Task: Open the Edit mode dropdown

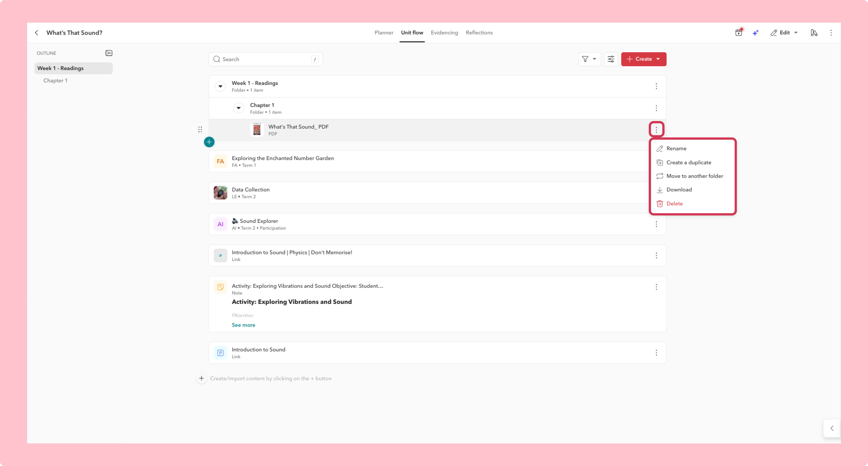Action: pos(784,33)
